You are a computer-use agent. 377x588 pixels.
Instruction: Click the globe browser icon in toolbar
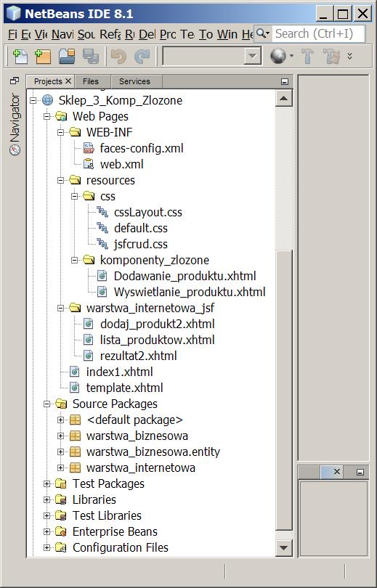click(x=278, y=56)
